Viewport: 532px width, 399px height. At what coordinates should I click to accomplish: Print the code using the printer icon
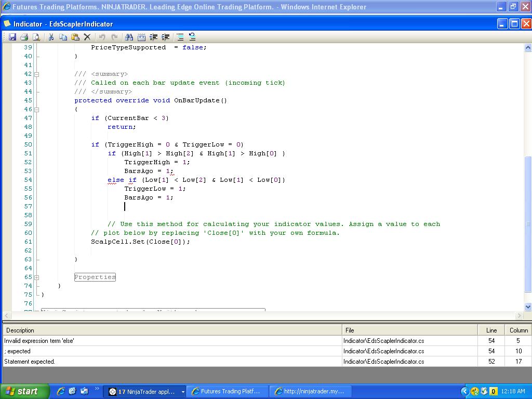(24, 37)
